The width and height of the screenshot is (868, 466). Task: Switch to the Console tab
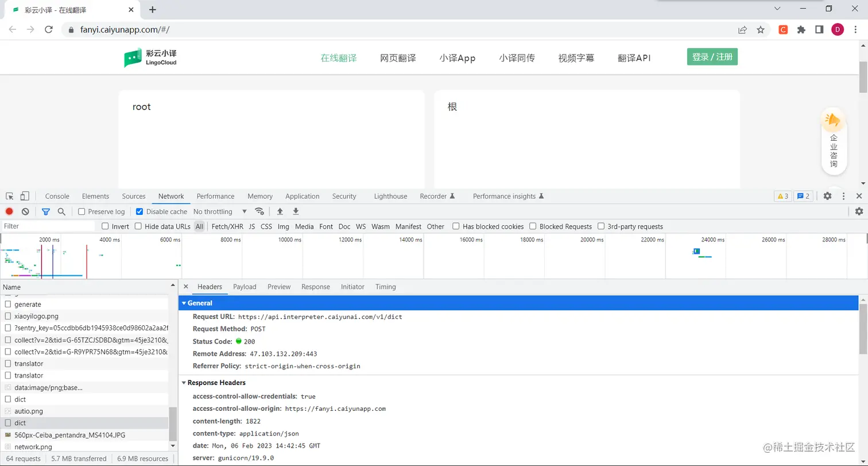[x=57, y=196]
